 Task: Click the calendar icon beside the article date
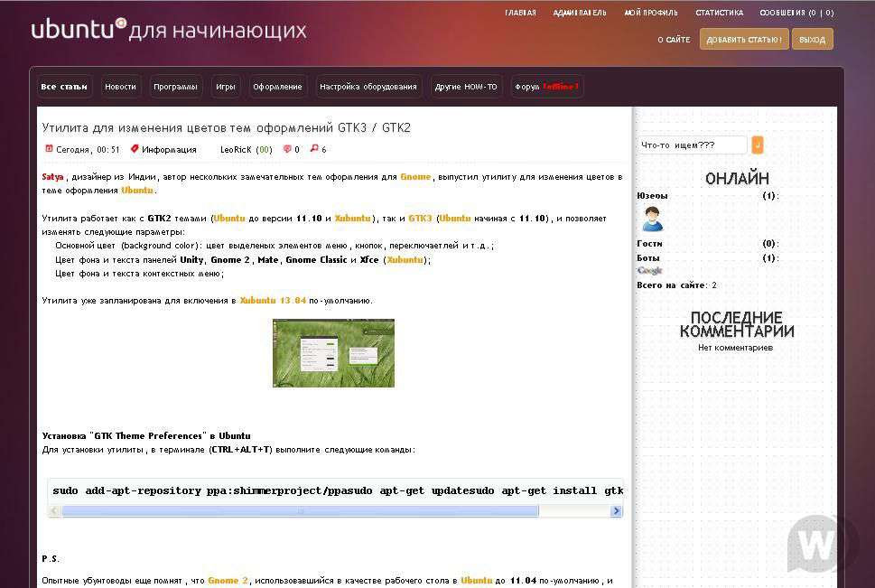coord(49,148)
